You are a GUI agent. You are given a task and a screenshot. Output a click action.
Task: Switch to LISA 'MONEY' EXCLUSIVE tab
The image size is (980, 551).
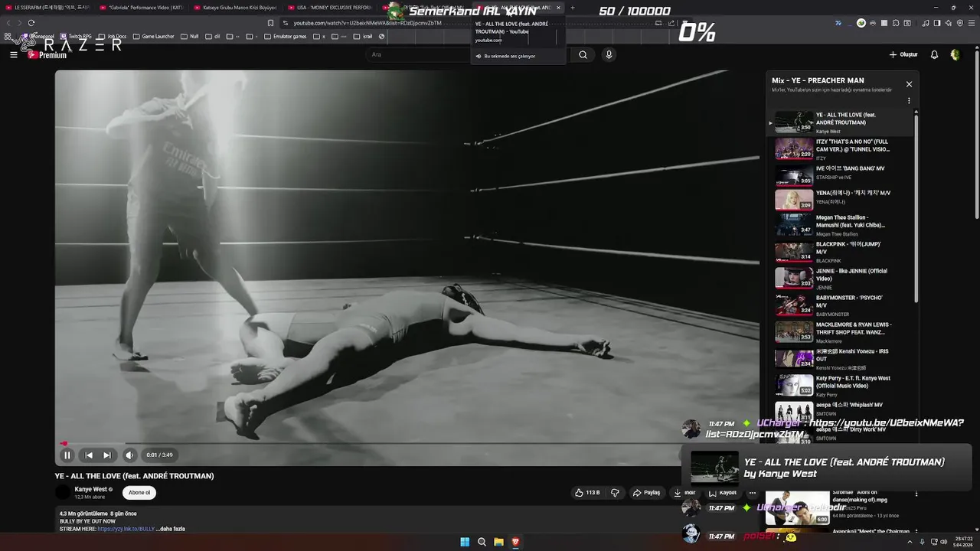[328, 8]
